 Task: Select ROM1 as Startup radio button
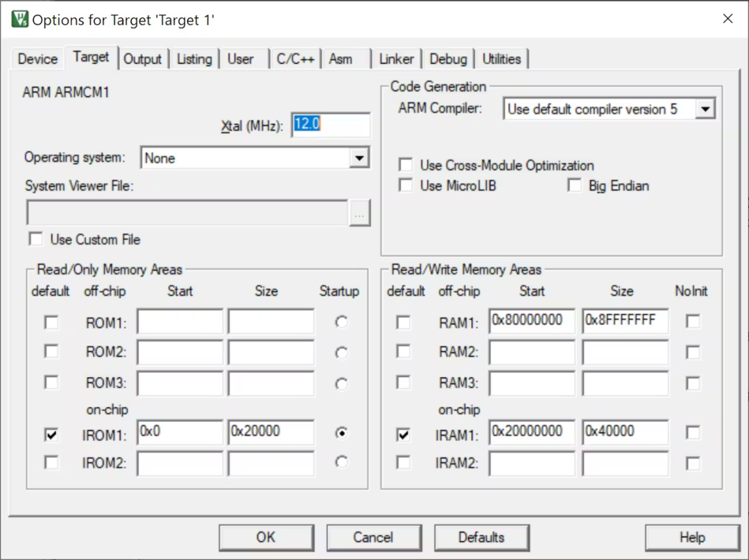(x=341, y=322)
